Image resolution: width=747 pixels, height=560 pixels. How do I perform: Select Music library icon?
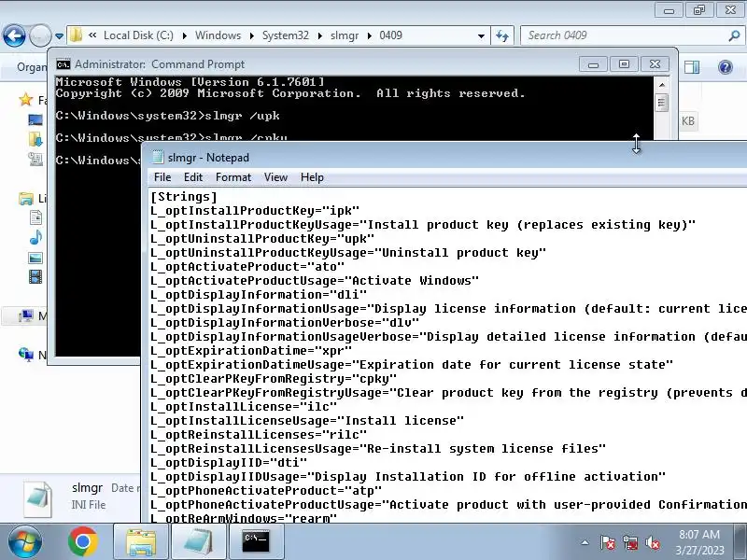[x=35, y=237]
